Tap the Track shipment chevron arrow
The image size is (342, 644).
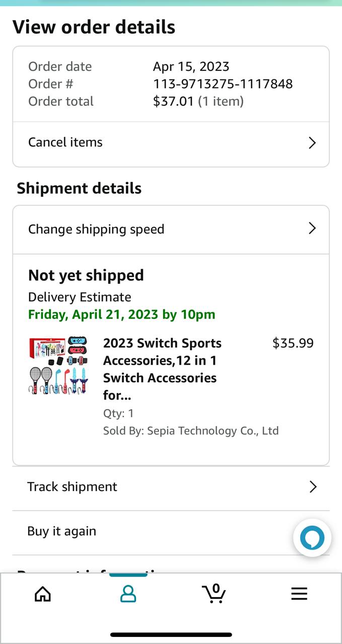(x=313, y=487)
